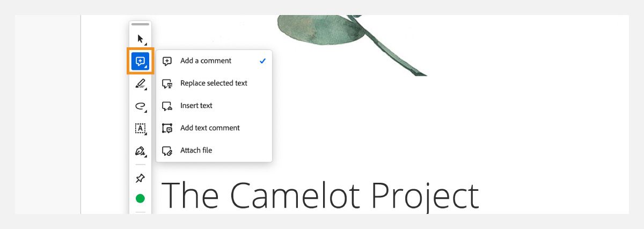Choose Attach file from the menu
Viewport: 644px width, 229px height.
pyautogui.click(x=196, y=151)
